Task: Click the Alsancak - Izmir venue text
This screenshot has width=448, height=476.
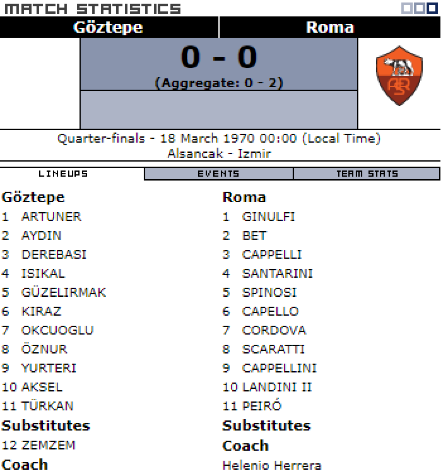Action: 219,154
